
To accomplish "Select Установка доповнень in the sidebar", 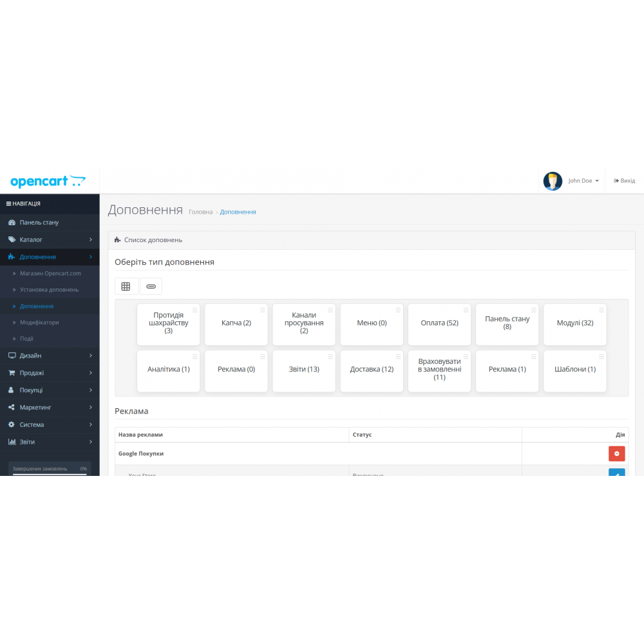I will pyautogui.click(x=49, y=290).
